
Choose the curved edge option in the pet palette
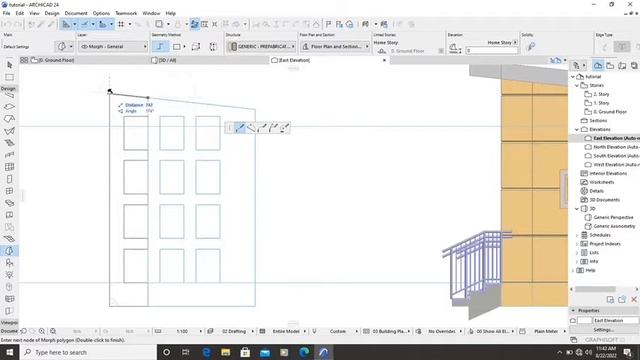pos(262,128)
